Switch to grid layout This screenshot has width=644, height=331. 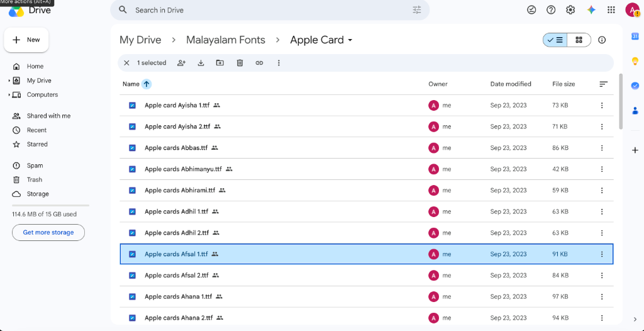tap(579, 40)
